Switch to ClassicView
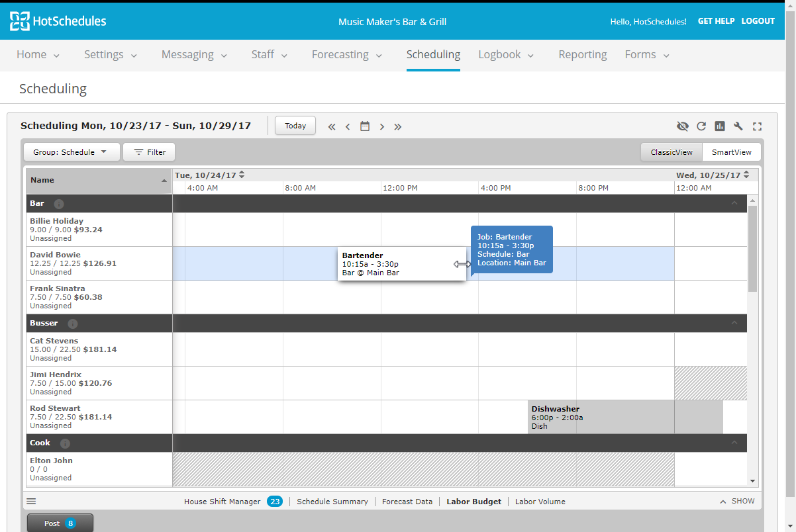796x532 pixels. [x=672, y=152]
